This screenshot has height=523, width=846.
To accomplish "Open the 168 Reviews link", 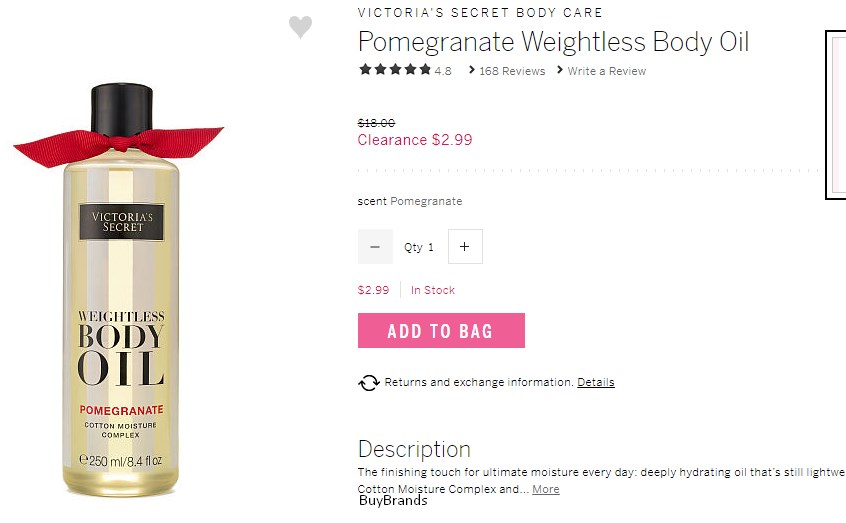I will (512, 71).
